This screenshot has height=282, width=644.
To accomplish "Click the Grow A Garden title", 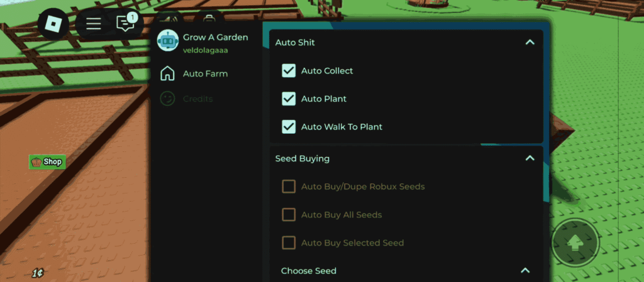I will click(x=215, y=37).
